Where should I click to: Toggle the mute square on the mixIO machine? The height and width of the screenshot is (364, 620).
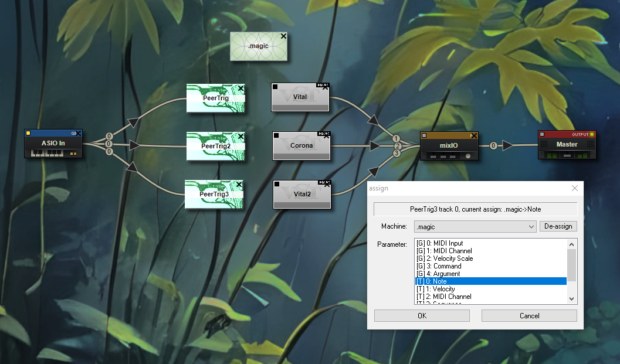[x=424, y=135]
